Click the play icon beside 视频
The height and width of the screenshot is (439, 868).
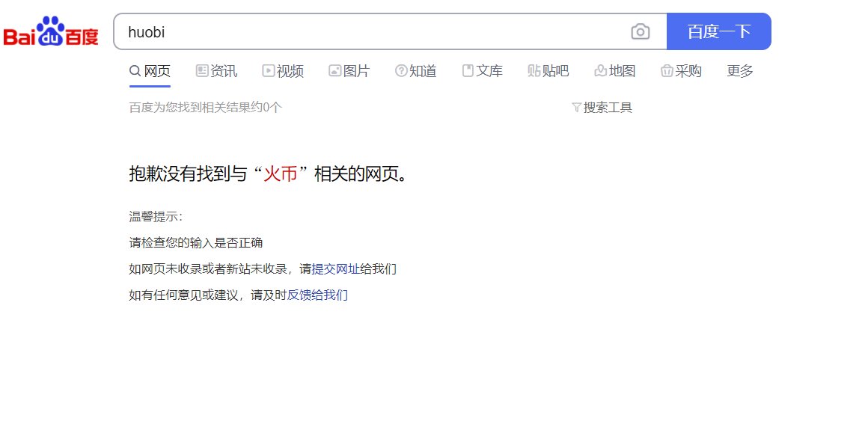pyautogui.click(x=269, y=71)
